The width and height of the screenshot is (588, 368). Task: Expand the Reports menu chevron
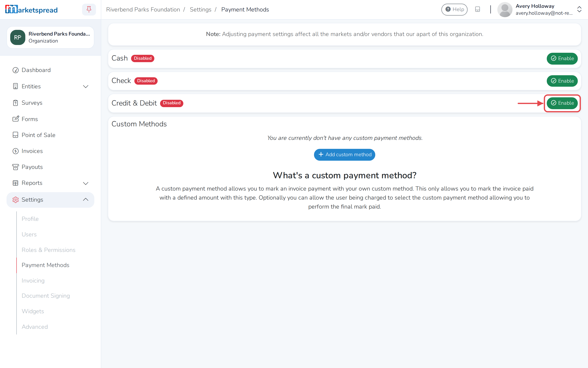click(86, 183)
